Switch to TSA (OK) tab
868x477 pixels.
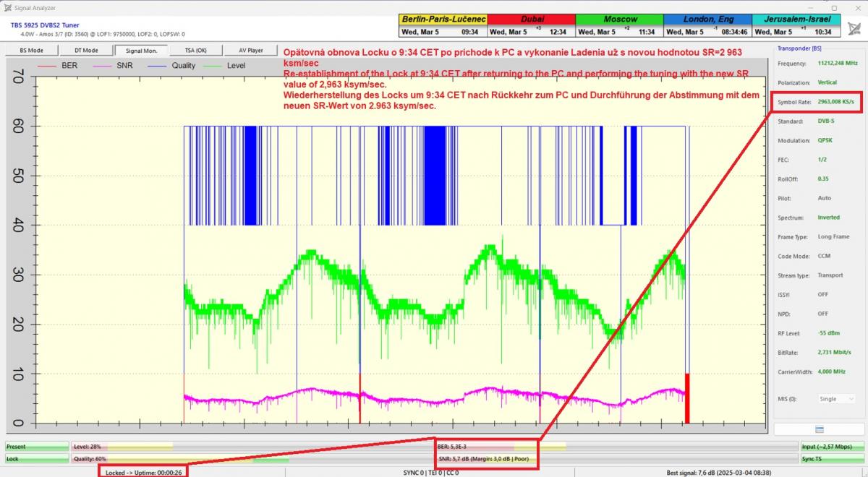pyautogui.click(x=195, y=51)
